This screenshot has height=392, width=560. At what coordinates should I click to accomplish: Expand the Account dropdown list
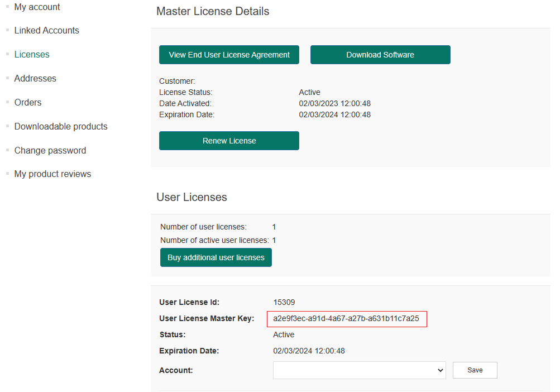click(359, 370)
